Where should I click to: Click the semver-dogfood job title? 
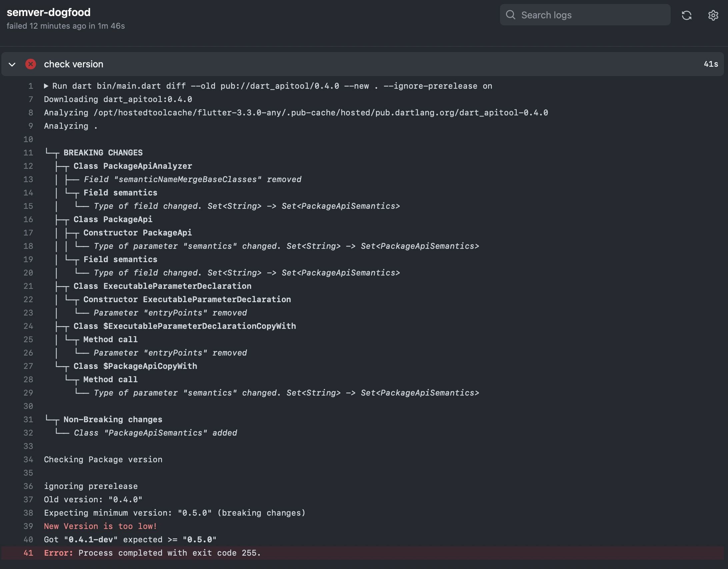[x=49, y=12]
